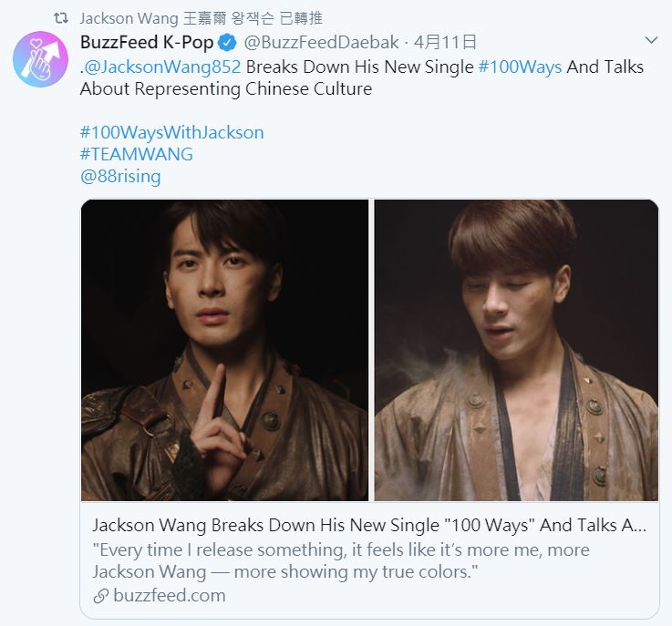Click the verified badge next to BuzzFeed K-Pop
The image size is (672, 626).
[x=228, y=43]
